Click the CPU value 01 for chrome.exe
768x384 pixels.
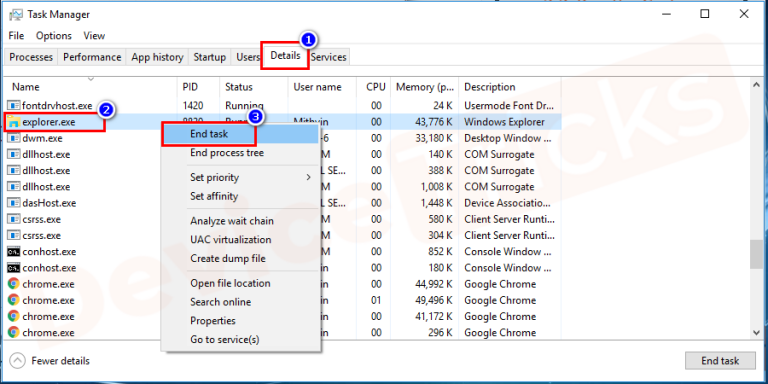point(376,300)
